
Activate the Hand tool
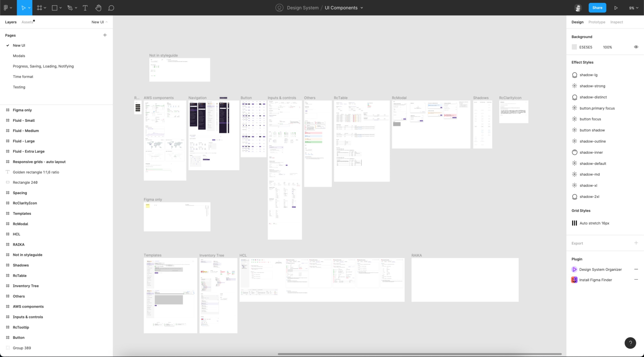[x=98, y=8]
